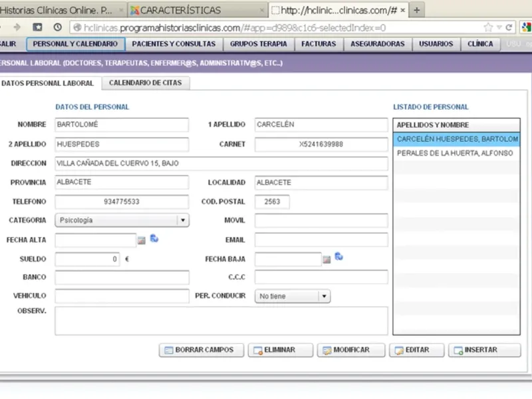Click the PROVINCIA field containing ALBACETE
532x399 pixels.
click(x=122, y=182)
